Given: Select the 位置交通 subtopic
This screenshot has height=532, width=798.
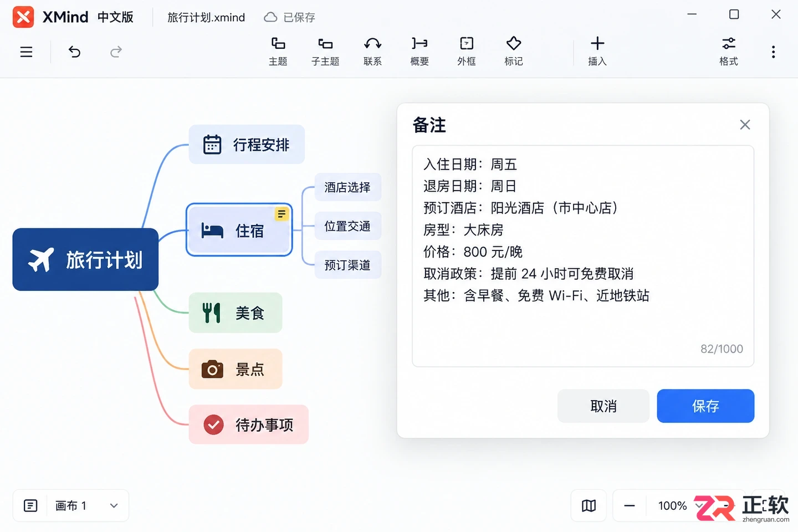Looking at the screenshot, I should tap(347, 226).
